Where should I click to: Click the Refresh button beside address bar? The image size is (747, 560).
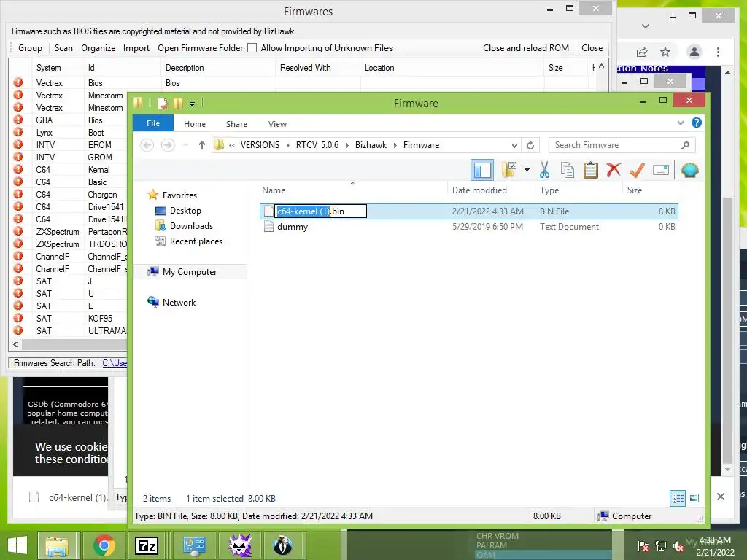530,145
